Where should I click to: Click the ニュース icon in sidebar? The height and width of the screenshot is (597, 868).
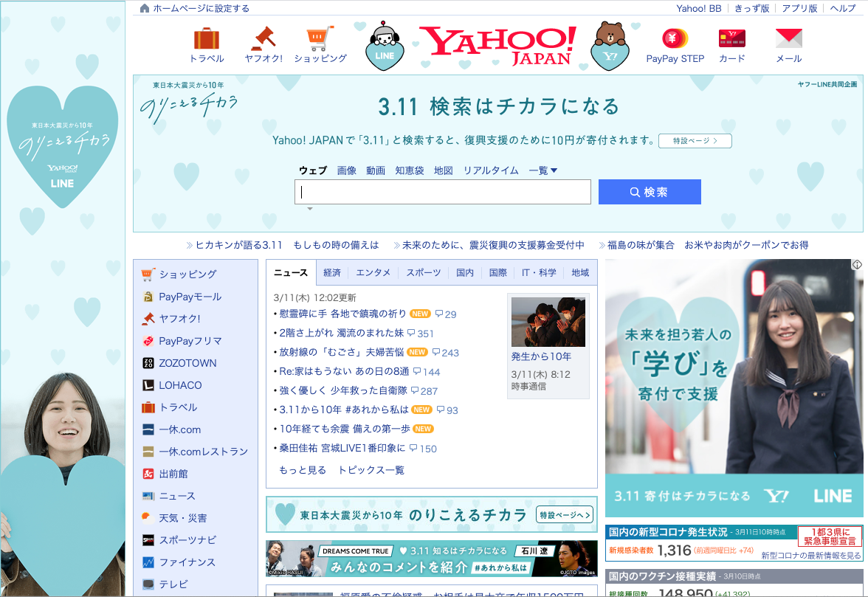pos(148,496)
